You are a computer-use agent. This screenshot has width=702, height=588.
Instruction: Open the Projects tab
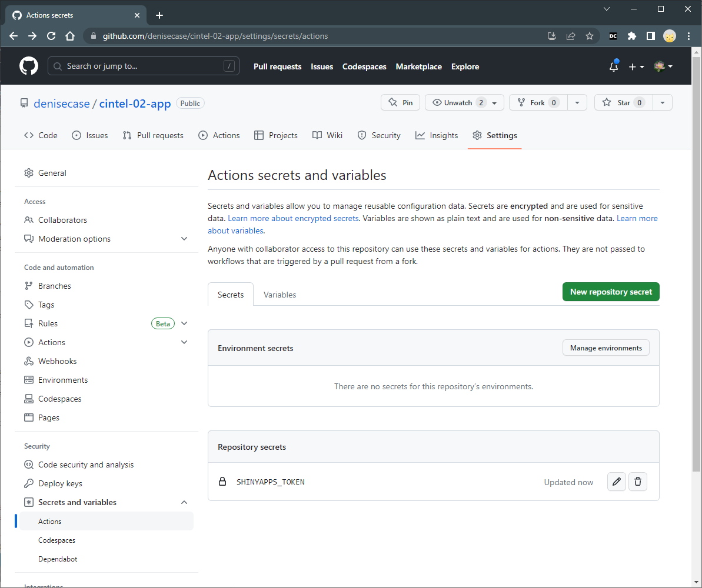click(276, 135)
